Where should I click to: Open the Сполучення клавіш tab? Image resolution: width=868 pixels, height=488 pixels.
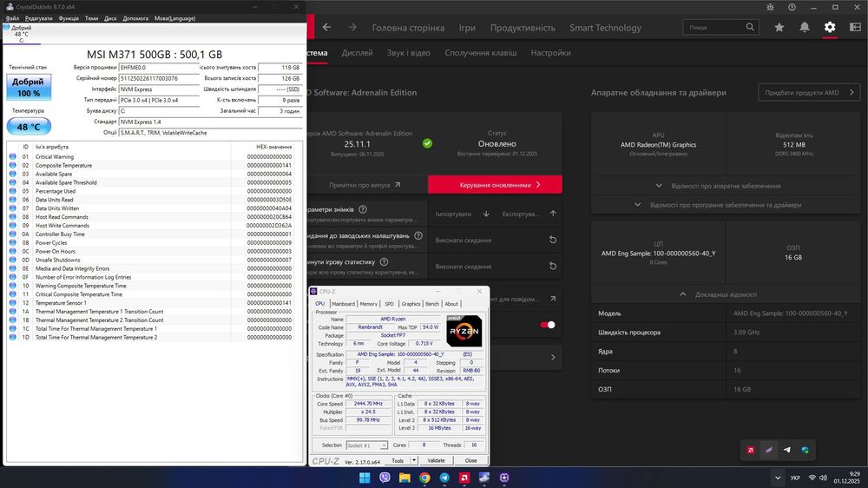pyautogui.click(x=481, y=53)
